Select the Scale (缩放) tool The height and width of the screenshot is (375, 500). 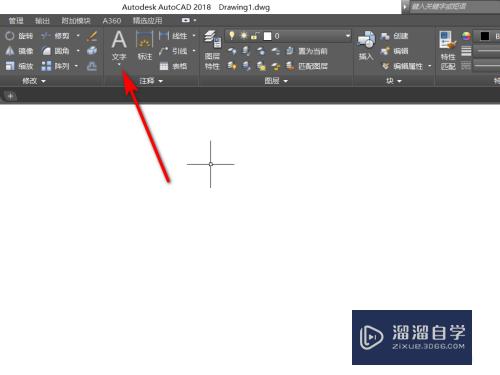click(19, 66)
